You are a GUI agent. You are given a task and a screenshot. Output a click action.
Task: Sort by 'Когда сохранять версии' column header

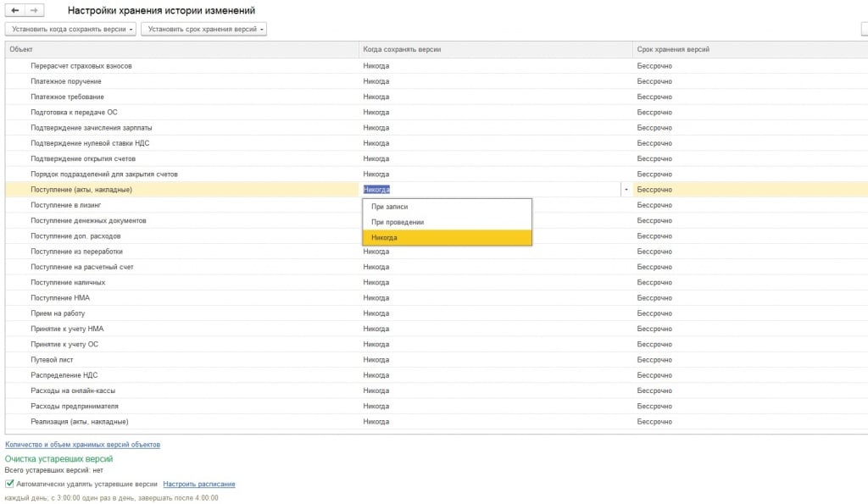(402, 49)
